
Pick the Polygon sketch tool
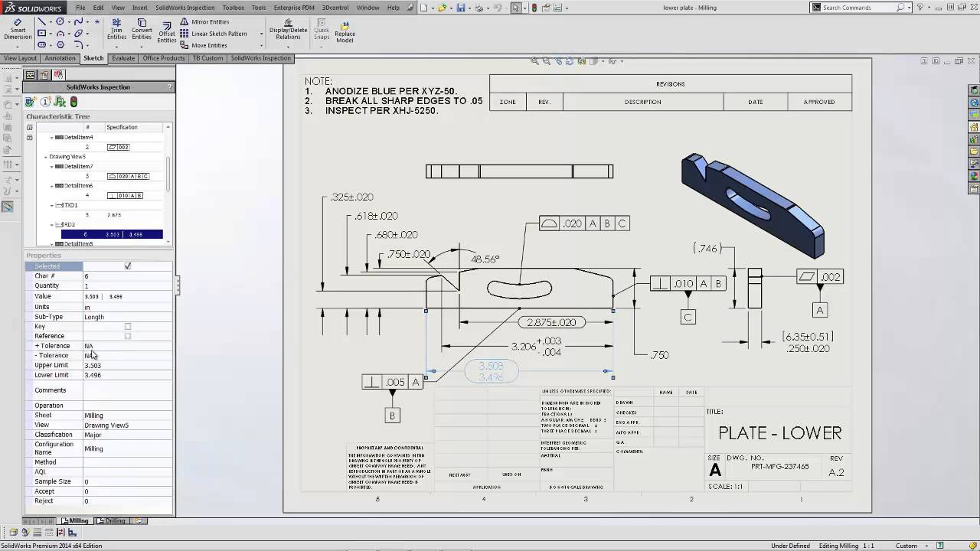click(x=60, y=45)
